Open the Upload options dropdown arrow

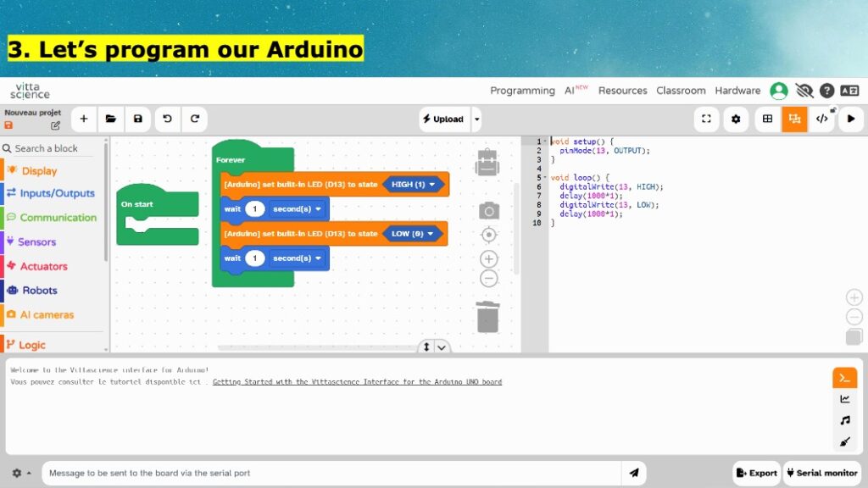coord(476,119)
